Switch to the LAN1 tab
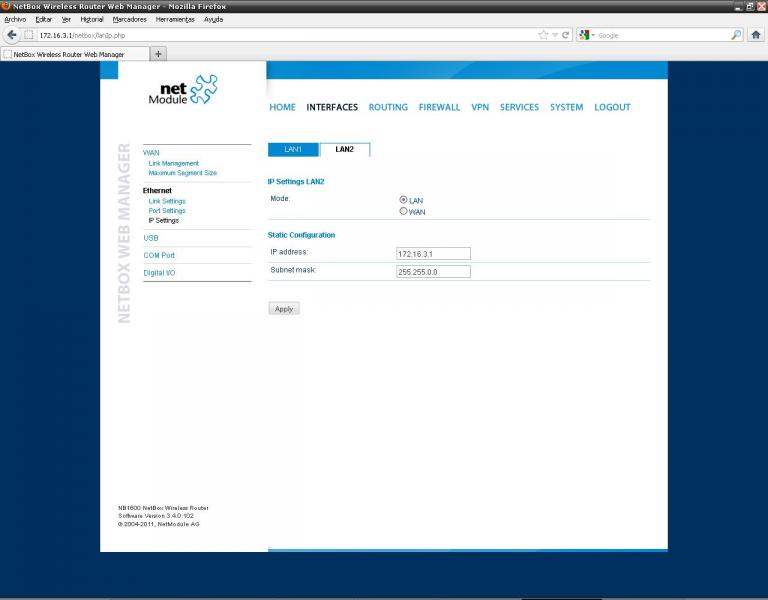 [x=293, y=149]
